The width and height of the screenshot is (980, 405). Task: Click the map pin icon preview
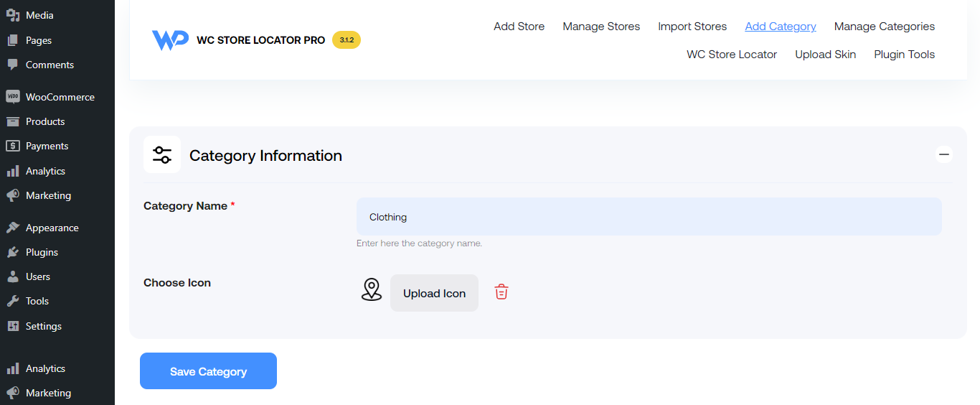point(371,289)
